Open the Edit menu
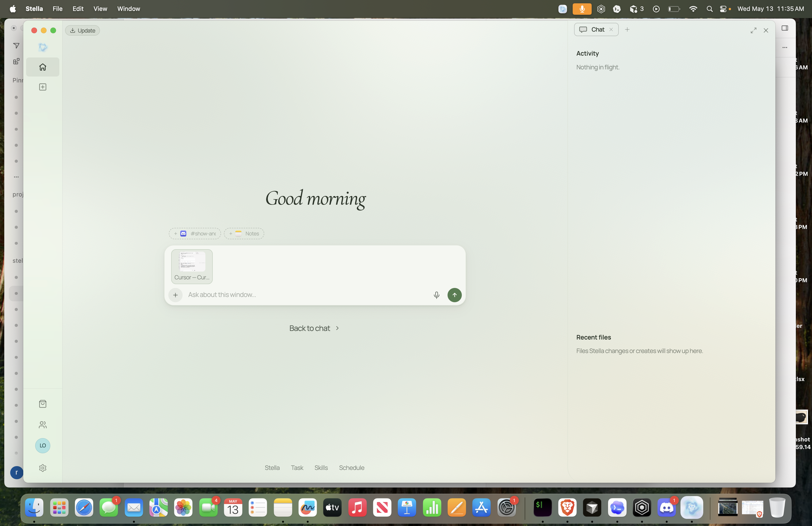The image size is (812, 526). (78, 9)
